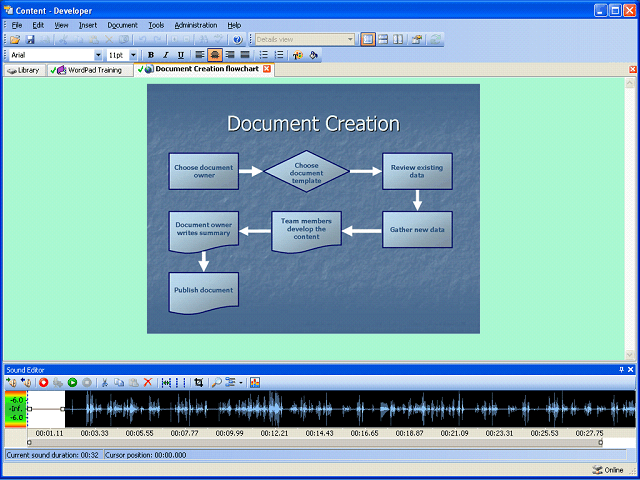Expand the Details view dropdown
Screen dimensions: 640x480
coord(350,39)
